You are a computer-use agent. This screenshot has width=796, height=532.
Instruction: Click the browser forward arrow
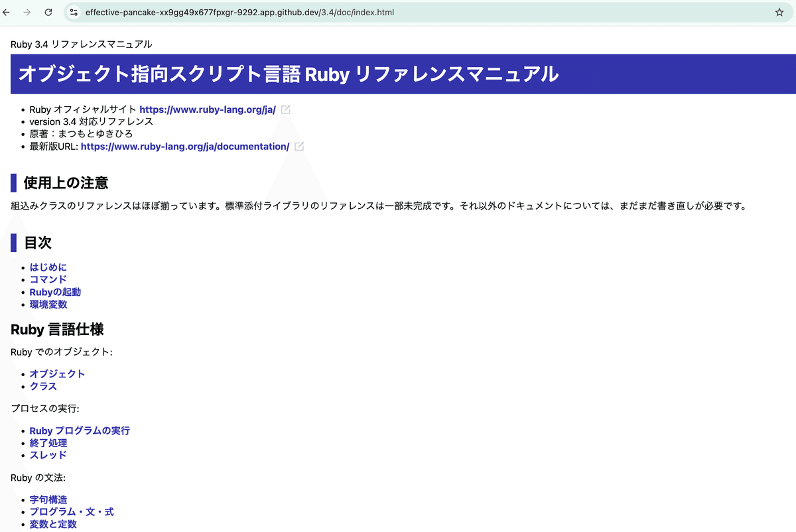pyautogui.click(x=28, y=12)
